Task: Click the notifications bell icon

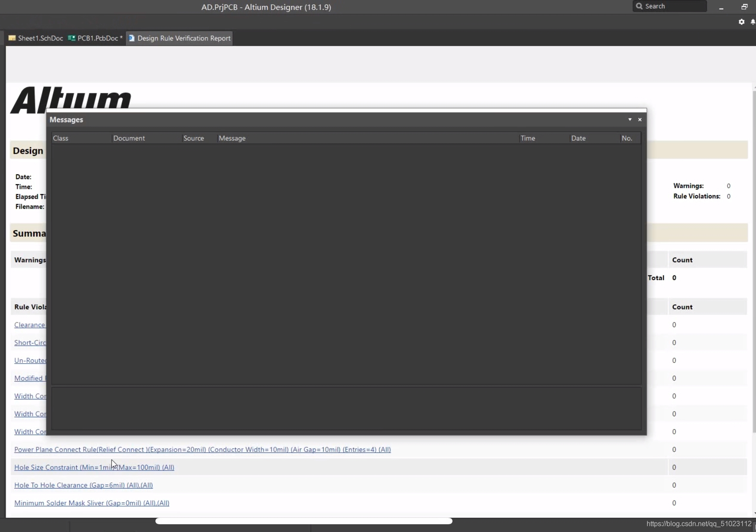Action: click(753, 22)
